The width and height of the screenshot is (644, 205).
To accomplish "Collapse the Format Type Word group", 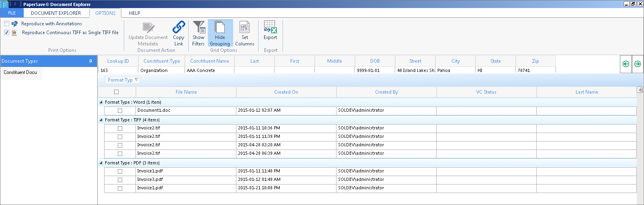I will click(x=101, y=102).
